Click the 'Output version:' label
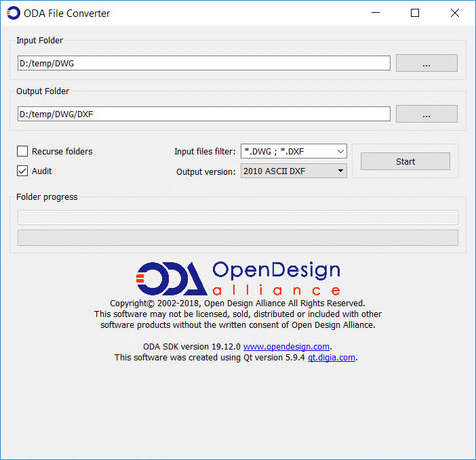The width and height of the screenshot is (476, 460). (206, 171)
